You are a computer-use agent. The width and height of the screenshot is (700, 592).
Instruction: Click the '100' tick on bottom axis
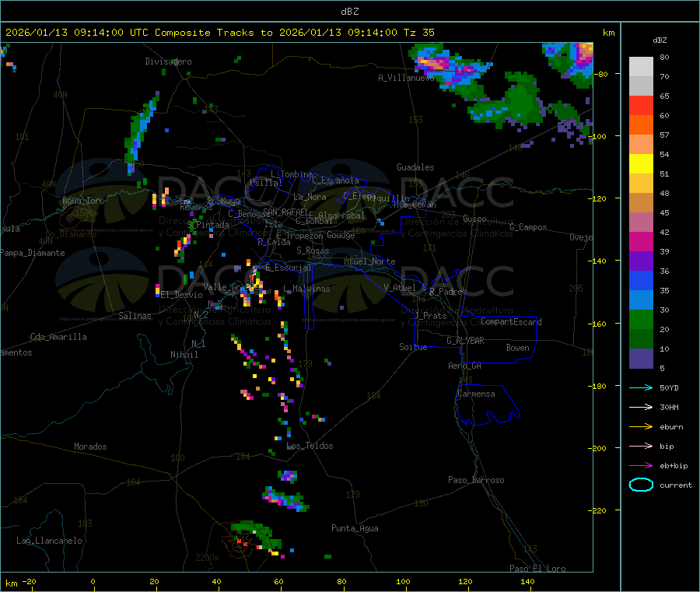[403, 581]
